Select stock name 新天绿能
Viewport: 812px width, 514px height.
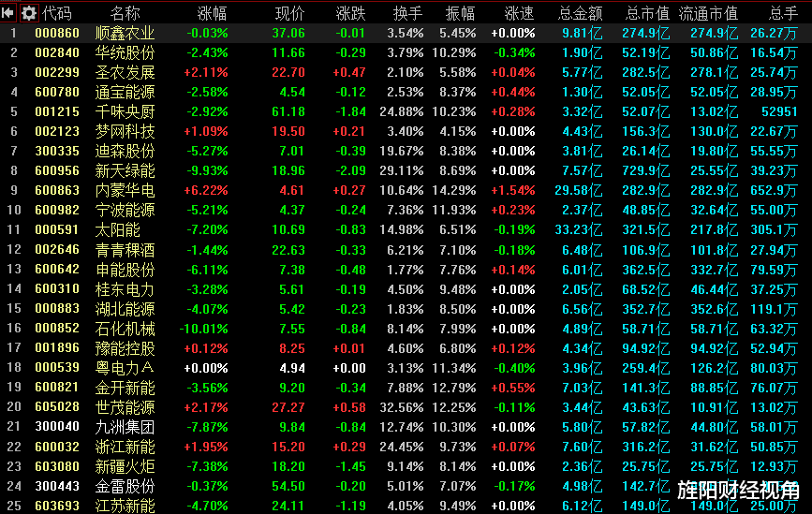tap(125, 170)
